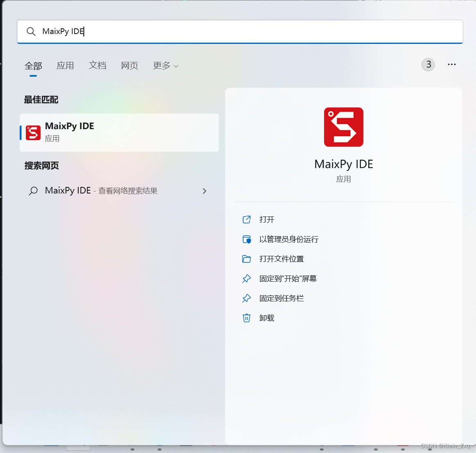The image size is (476, 453).
Task: Click the pin icon beside 固定到任务栏
Action: [x=246, y=298]
